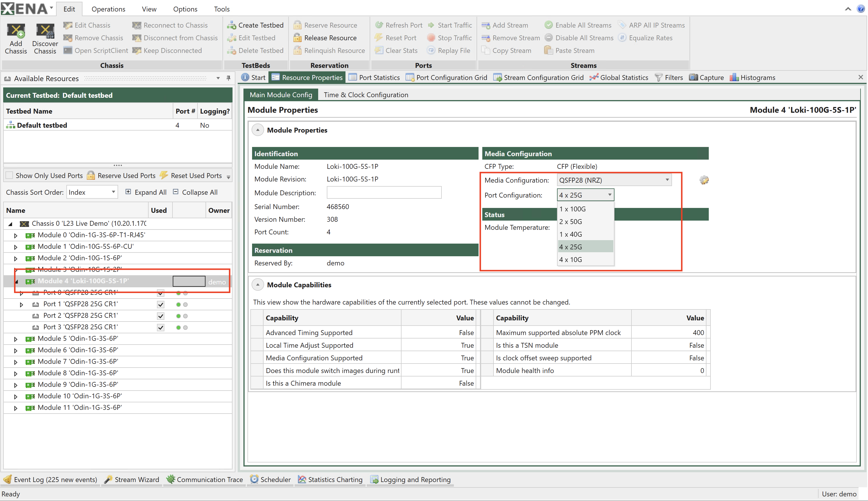
Task: Collapse the Module Capabilities section
Action: (x=258, y=285)
